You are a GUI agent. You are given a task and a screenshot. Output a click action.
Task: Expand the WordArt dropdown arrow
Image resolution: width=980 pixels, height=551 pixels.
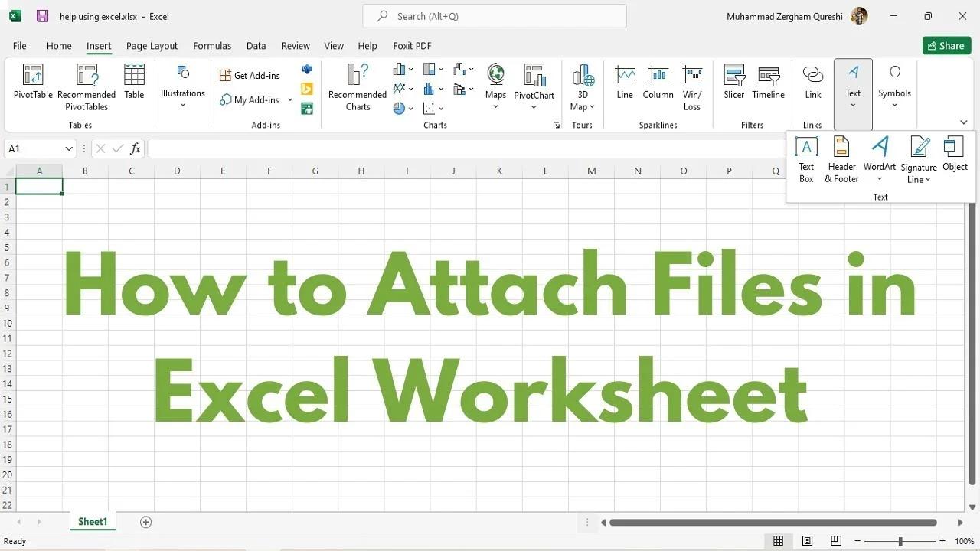pos(879,179)
